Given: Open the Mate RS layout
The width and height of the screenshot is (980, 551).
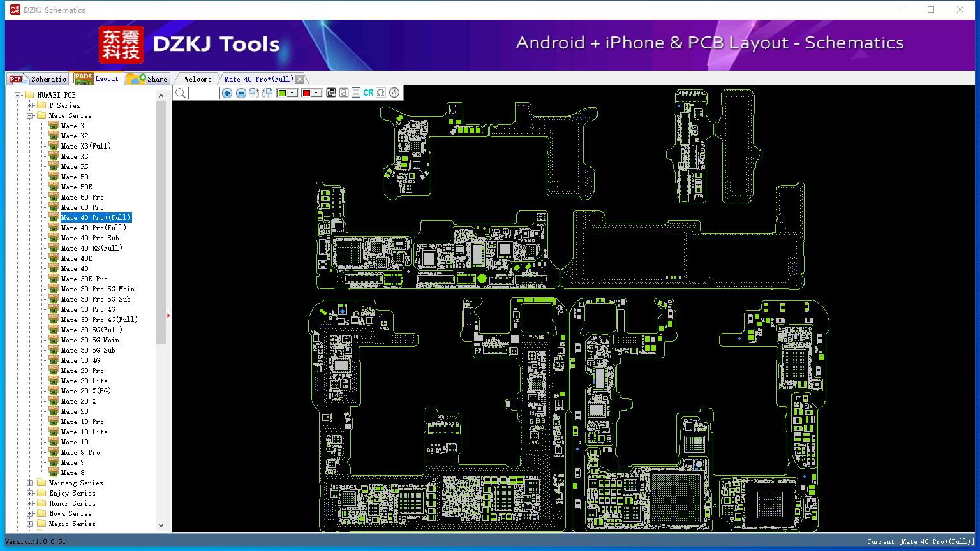Looking at the screenshot, I should click(x=75, y=166).
